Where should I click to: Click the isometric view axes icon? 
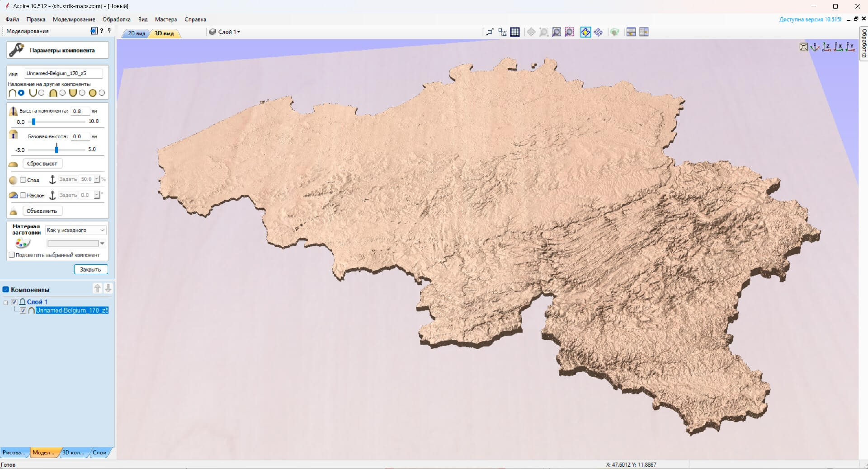815,47
